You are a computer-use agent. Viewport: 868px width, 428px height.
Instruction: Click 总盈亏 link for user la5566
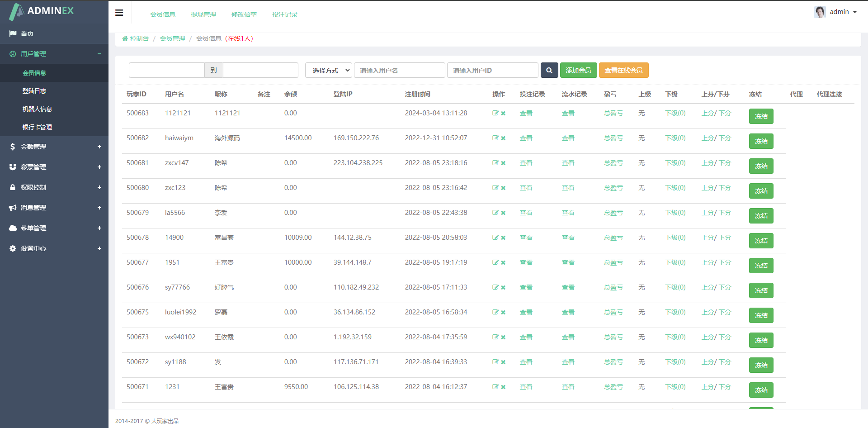click(x=613, y=213)
